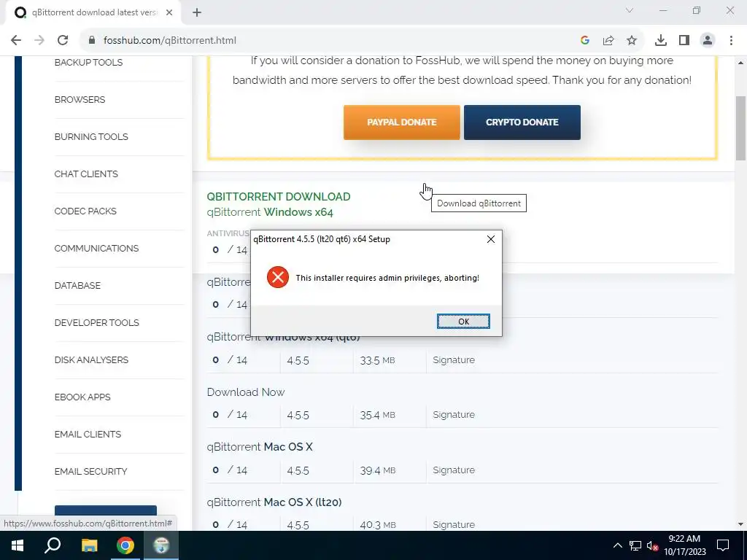
Task: Bookmark this page with the star
Action: 632,41
